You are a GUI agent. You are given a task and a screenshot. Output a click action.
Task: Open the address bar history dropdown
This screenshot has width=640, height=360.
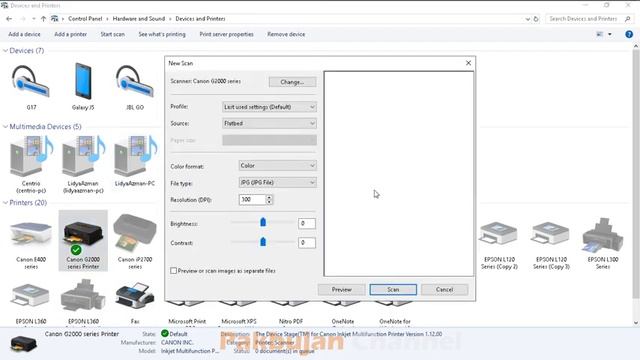528,19
